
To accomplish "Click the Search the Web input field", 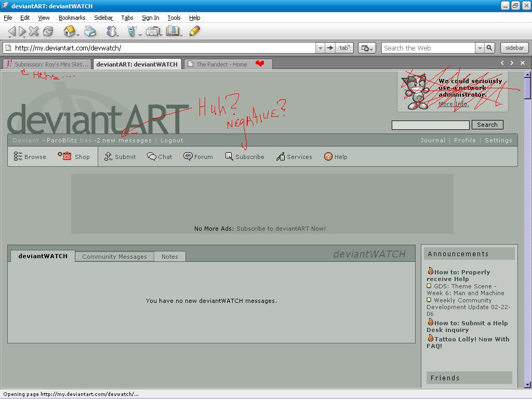I will click(x=428, y=48).
